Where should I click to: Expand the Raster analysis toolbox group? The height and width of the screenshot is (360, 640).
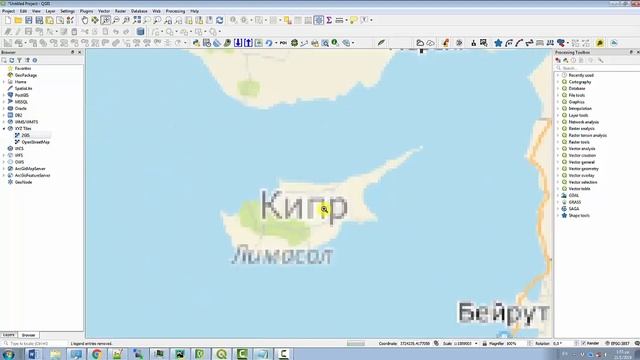[558, 129]
